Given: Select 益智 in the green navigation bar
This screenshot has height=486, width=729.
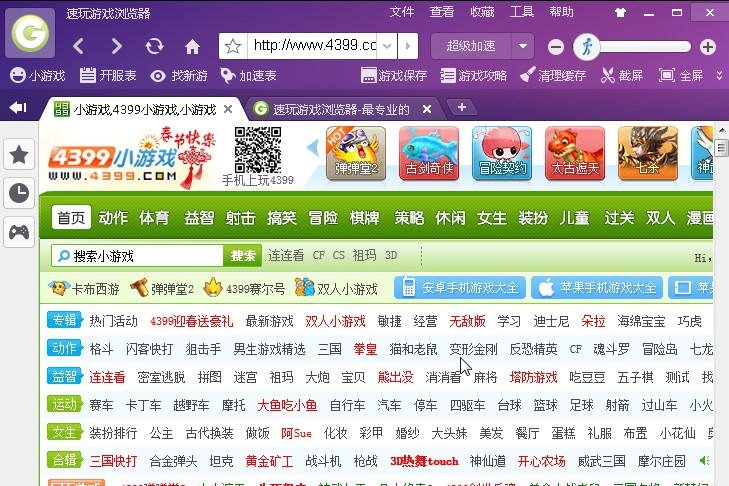Looking at the screenshot, I should tap(199, 218).
